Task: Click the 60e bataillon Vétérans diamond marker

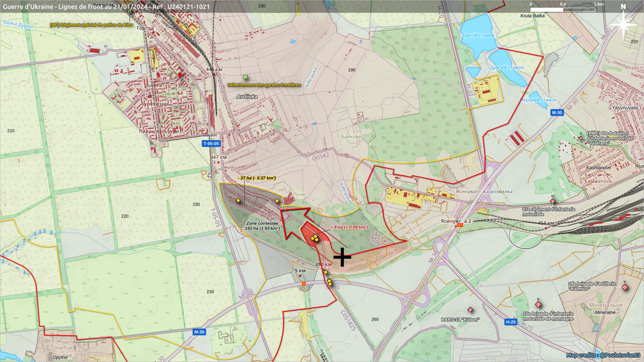Action: point(581,138)
